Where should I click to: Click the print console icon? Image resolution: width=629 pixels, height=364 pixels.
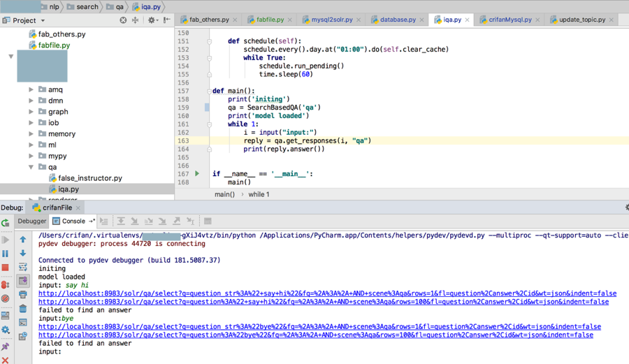pos(23,295)
